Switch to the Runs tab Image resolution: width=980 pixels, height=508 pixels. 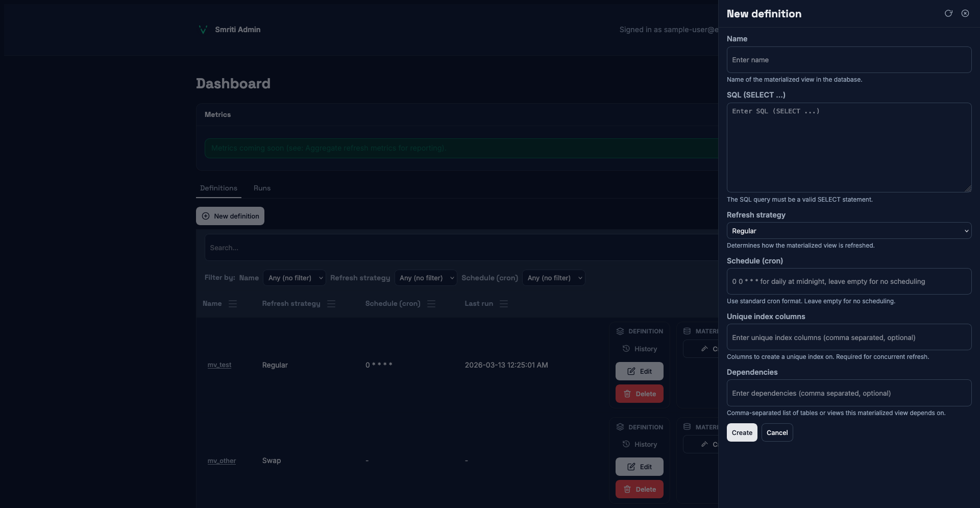pos(262,188)
